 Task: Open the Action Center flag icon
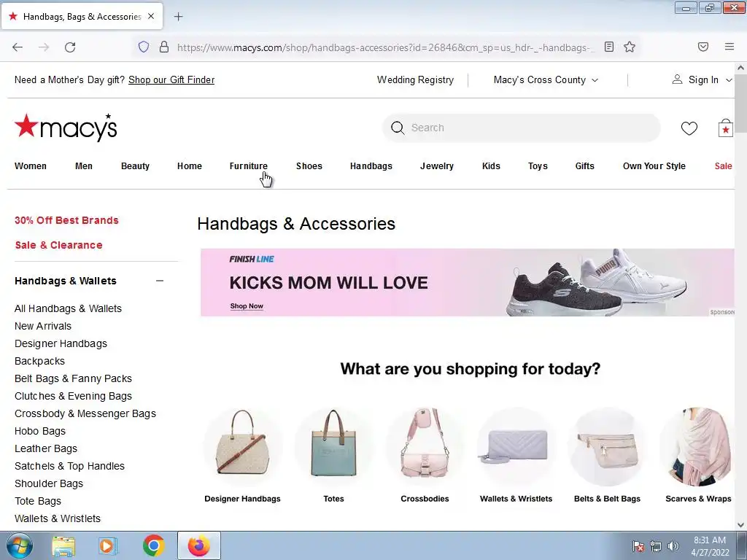(638, 546)
